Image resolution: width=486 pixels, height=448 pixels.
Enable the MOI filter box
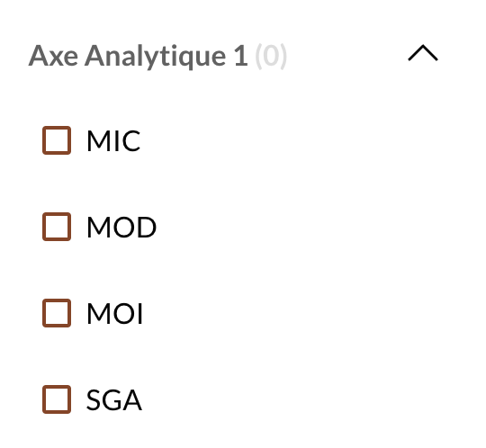(x=57, y=313)
